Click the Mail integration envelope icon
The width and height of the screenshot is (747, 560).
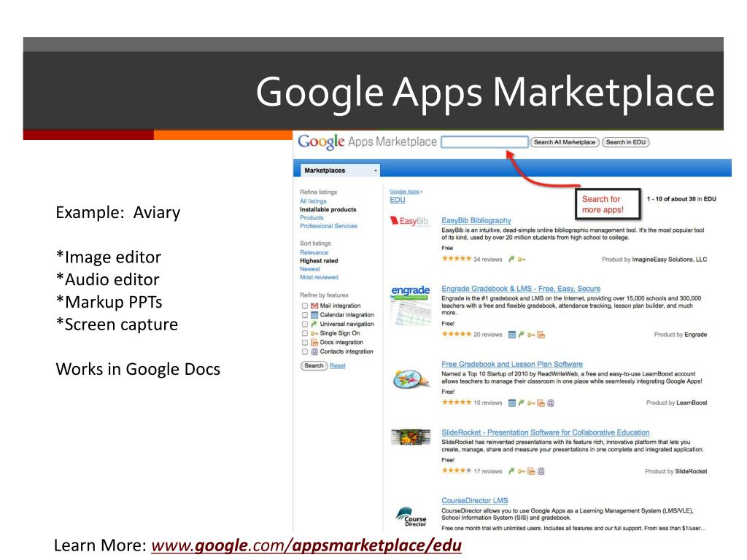tap(314, 306)
